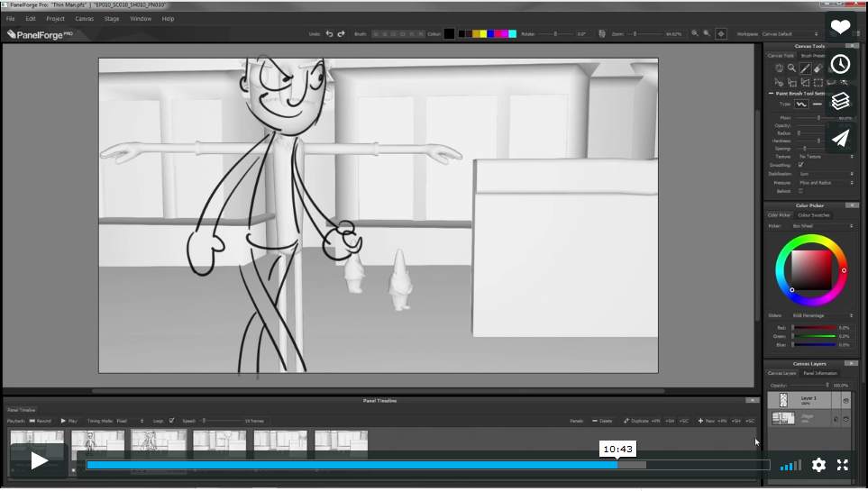This screenshot has height=491, width=868.
Task: Open the Texture dropdown
Action: (825, 157)
